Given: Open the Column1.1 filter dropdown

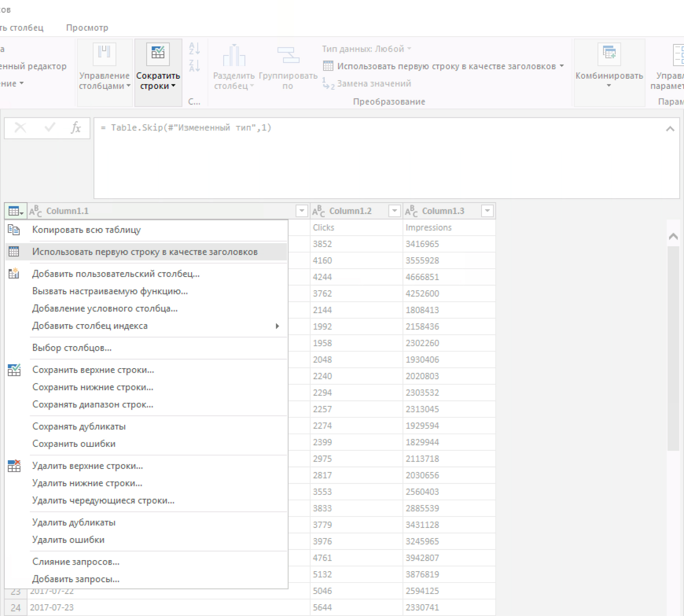Looking at the screenshot, I should (x=302, y=211).
